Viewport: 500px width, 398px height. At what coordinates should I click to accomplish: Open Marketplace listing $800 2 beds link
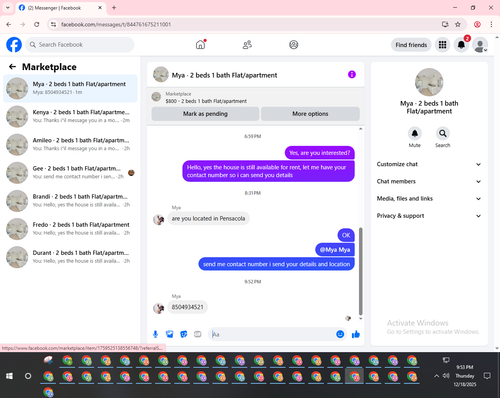point(206,101)
